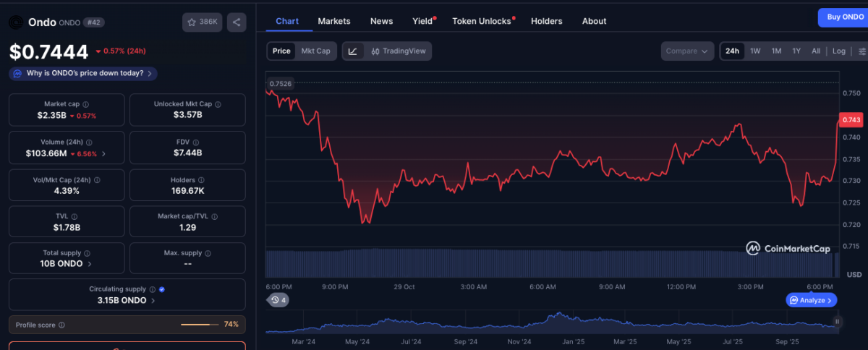Click the circulating supply verified badge
The image size is (868, 350).
[x=162, y=289]
